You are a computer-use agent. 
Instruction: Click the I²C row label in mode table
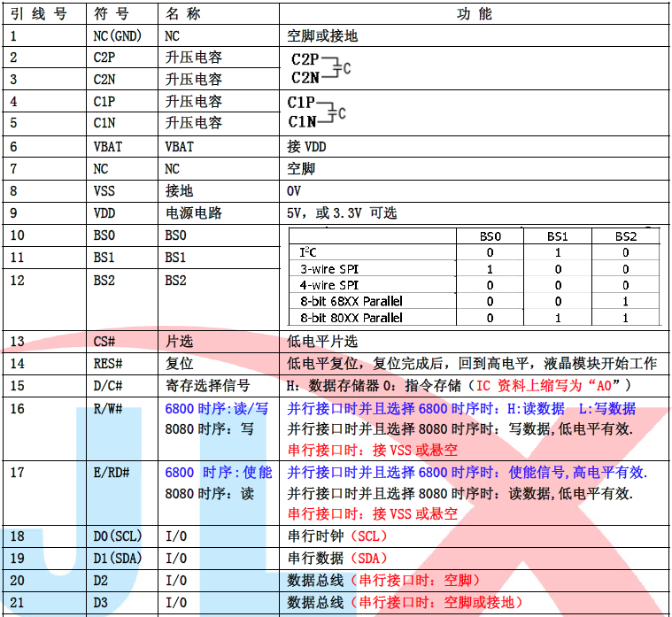[x=307, y=252]
